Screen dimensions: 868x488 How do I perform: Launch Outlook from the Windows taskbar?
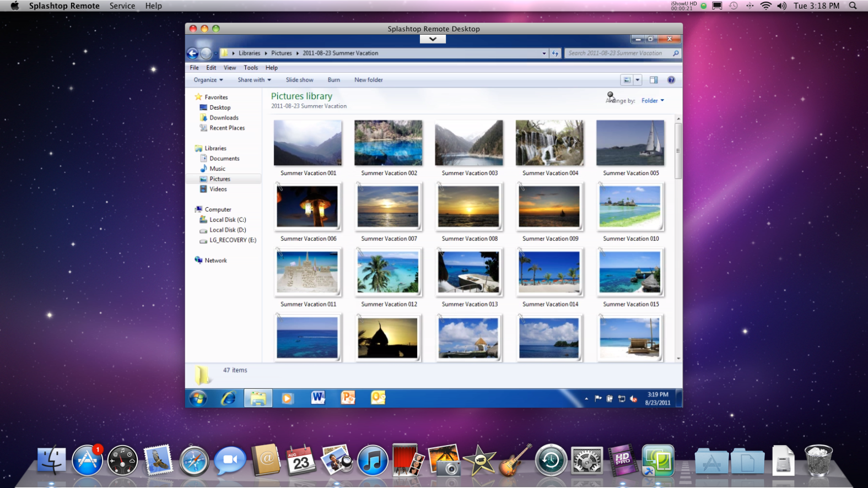[x=378, y=398]
